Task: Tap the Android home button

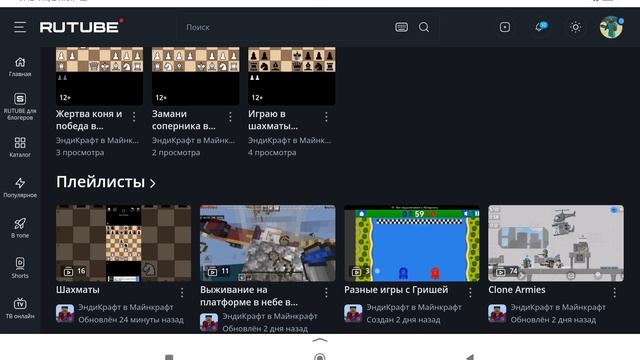Action: pos(320,357)
